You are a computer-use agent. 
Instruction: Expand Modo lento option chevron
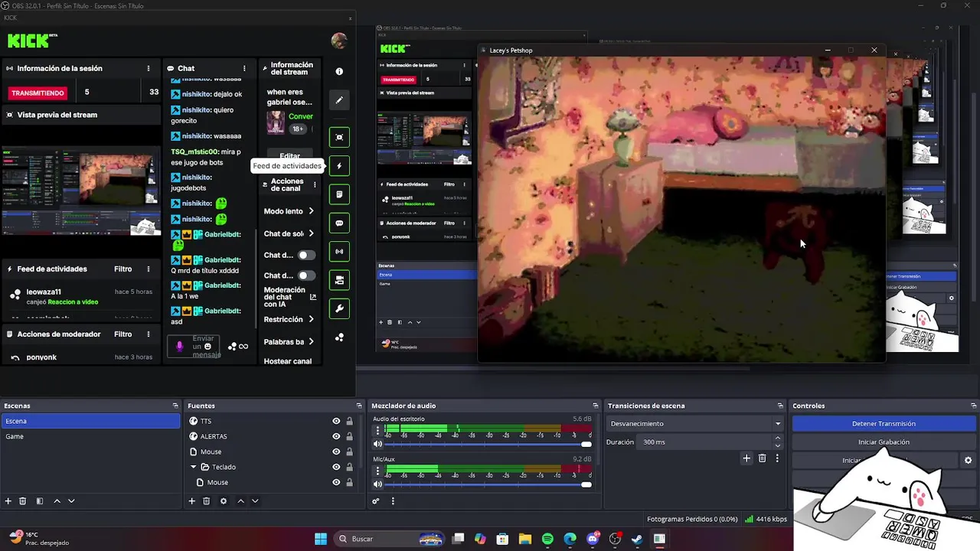click(x=311, y=211)
